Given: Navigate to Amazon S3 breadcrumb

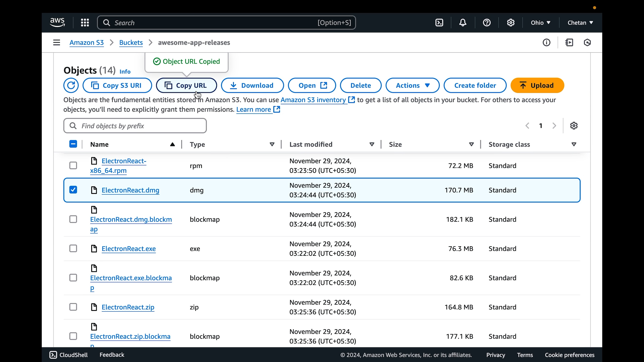Looking at the screenshot, I should (87, 43).
